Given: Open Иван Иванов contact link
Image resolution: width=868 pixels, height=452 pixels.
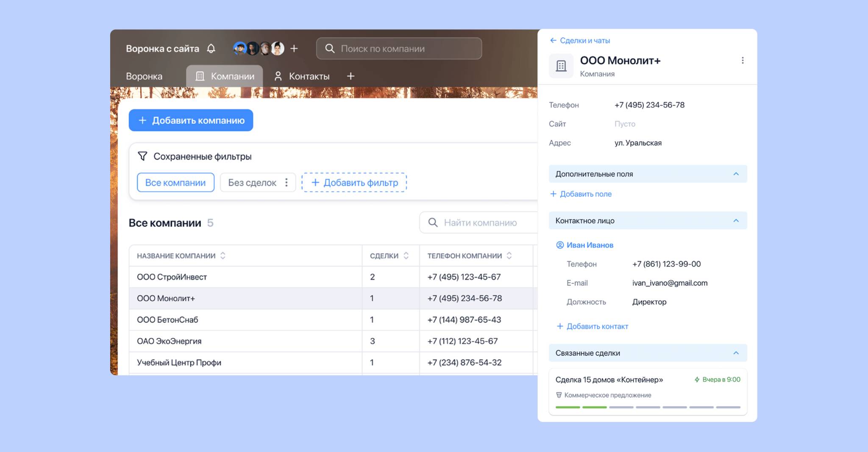Looking at the screenshot, I should 590,245.
